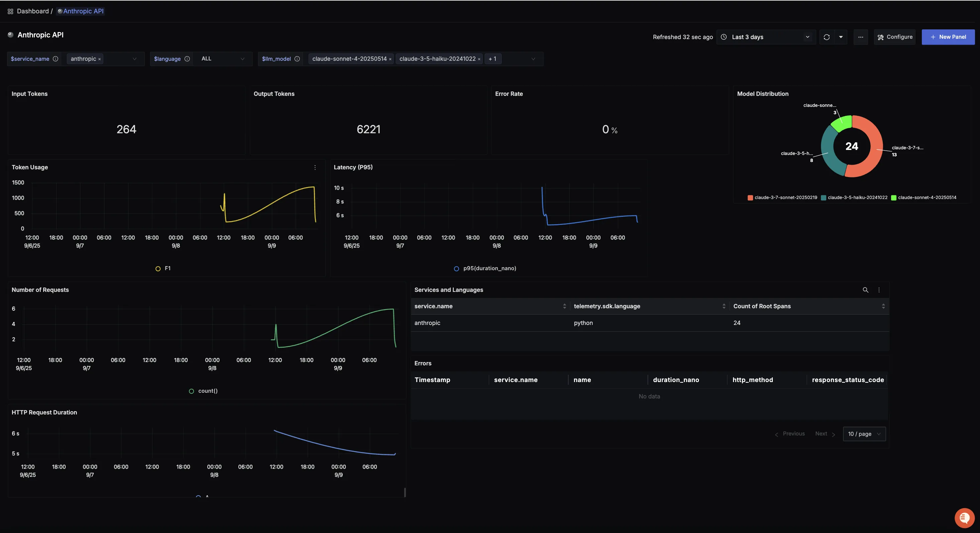Click the refresh dashboard icon
Viewport: 980px width, 533px height.
pyautogui.click(x=826, y=37)
